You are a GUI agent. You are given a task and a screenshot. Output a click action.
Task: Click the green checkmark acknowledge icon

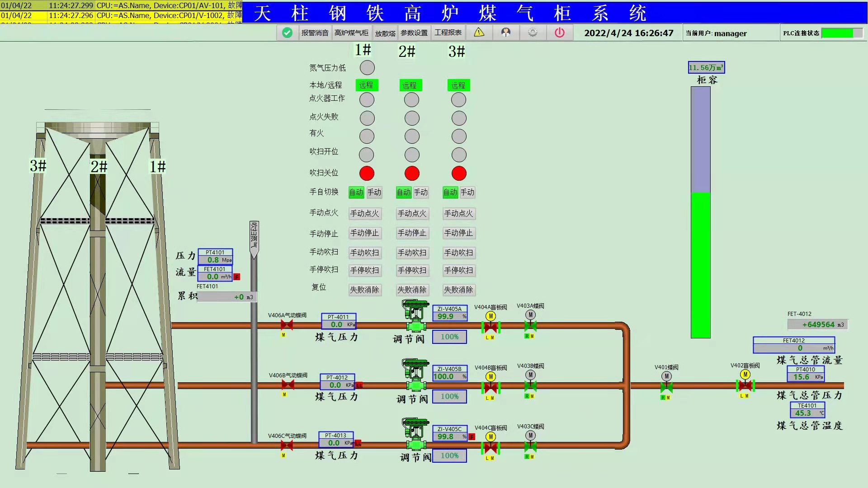click(287, 33)
